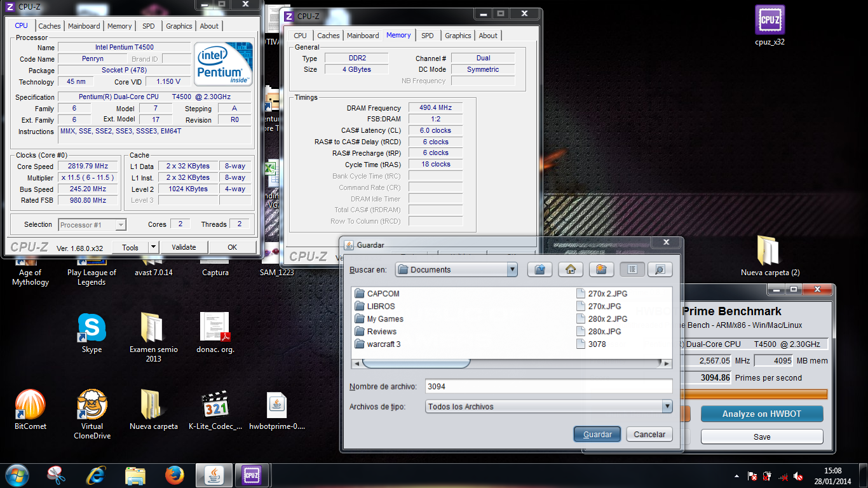Select the donac. org. PDF icon

coord(215,333)
